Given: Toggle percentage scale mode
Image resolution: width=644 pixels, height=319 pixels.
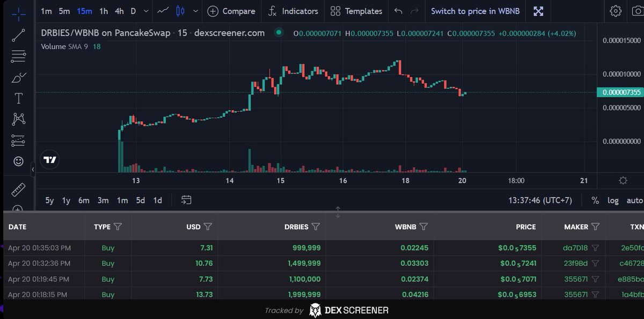Looking at the screenshot, I should (595, 200).
